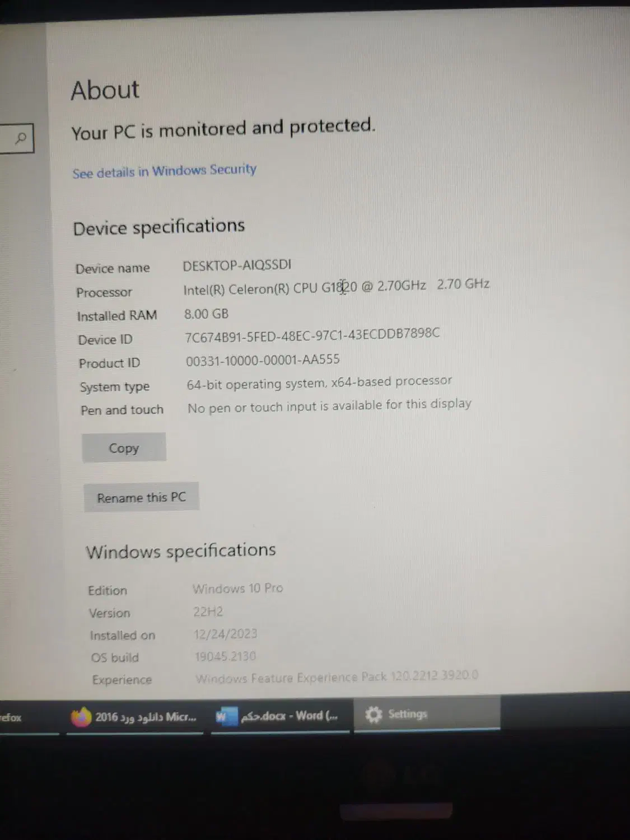The width and height of the screenshot is (630, 840).
Task: Click the settings search input field
Action: pyautogui.click(x=17, y=138)
